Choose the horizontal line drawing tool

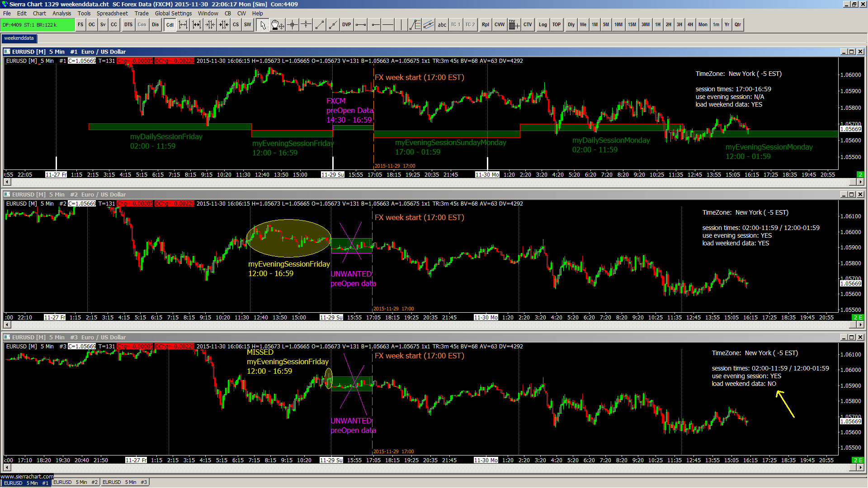(x=388, y=25)
